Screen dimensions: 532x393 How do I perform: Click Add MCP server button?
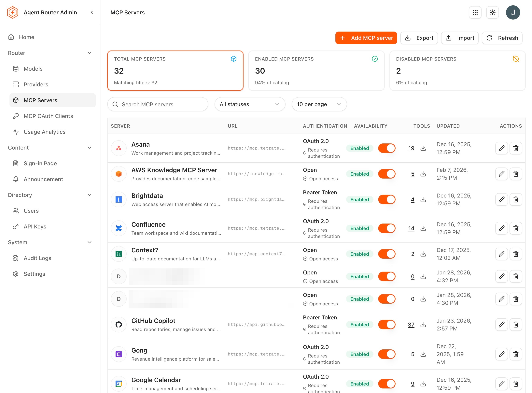coord(366,38)
